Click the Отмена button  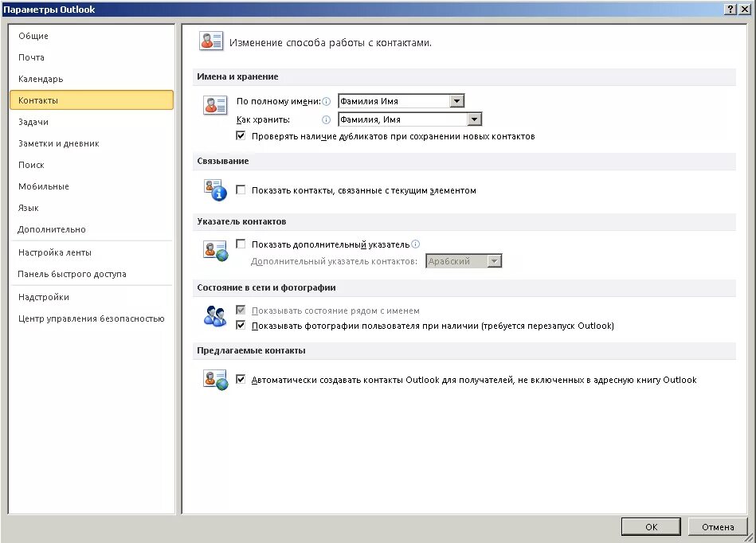718,526
